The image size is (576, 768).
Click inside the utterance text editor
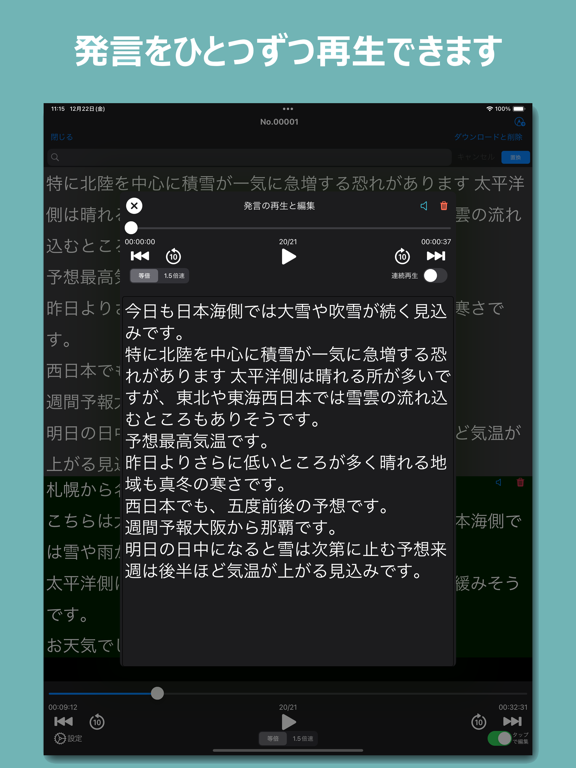click(x=288, y=480)
